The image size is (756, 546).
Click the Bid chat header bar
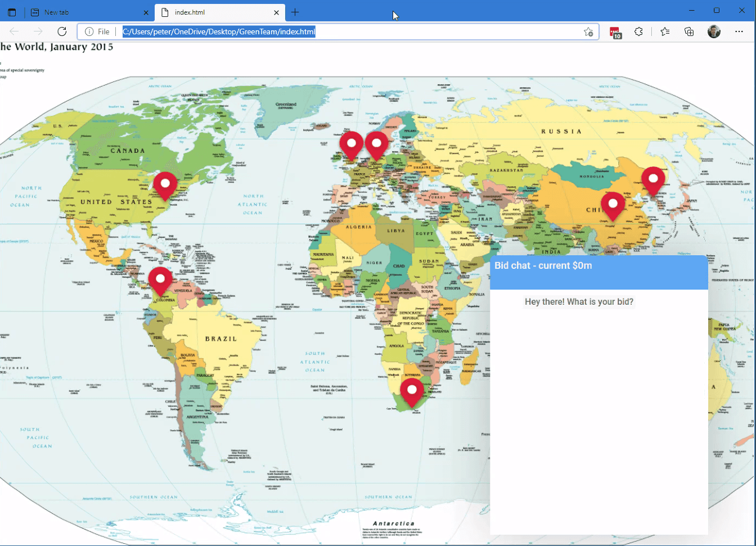coord(599,273)
